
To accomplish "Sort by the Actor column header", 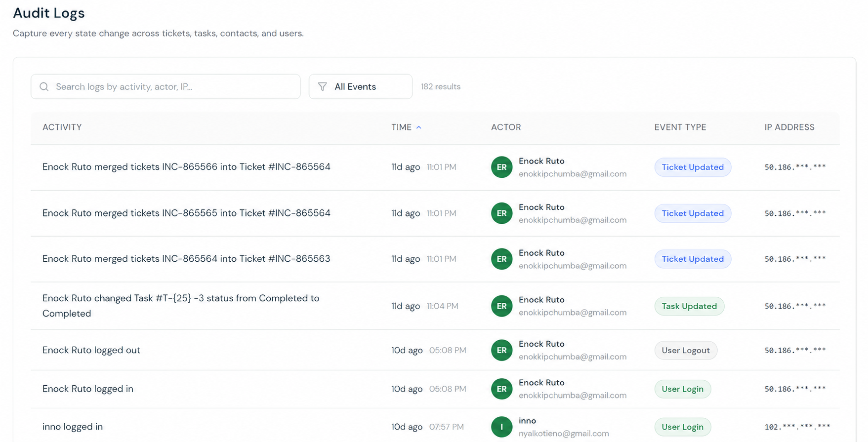I will tap(506, 127).
